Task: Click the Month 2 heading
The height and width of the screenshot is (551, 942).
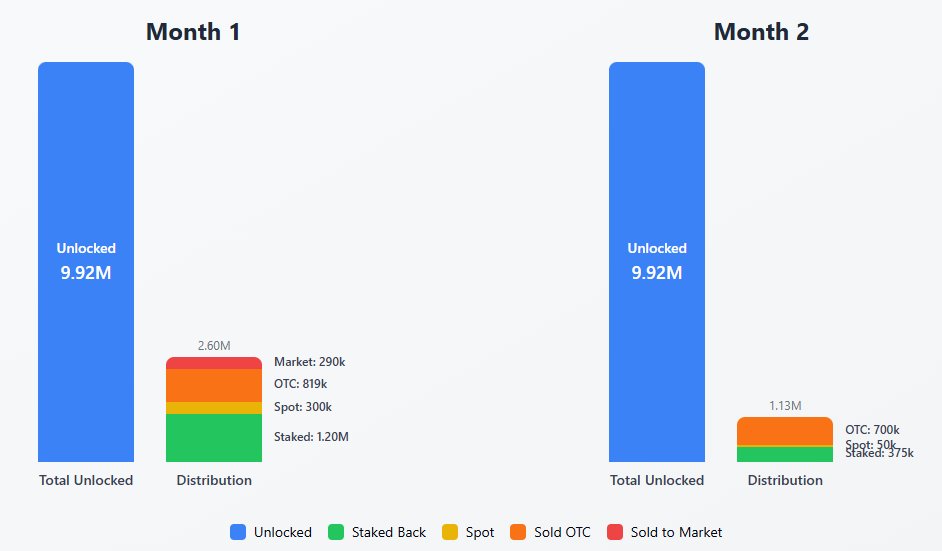Action: coord(761,32)
